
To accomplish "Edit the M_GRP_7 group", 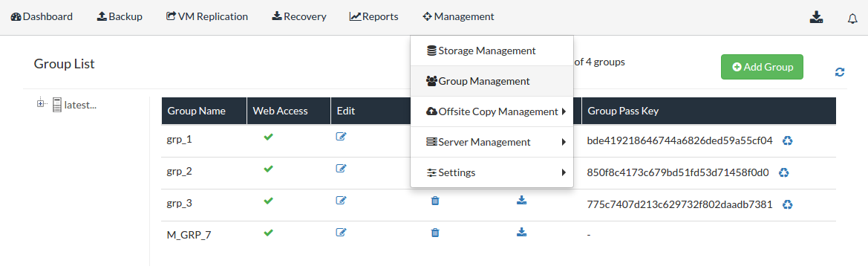I will pos(341,232).
